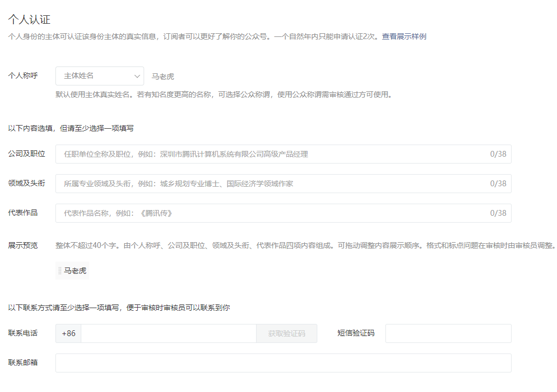Focus the 联系邮箱 email field
This screenshot has height=392, width=557.
point(283,363)
